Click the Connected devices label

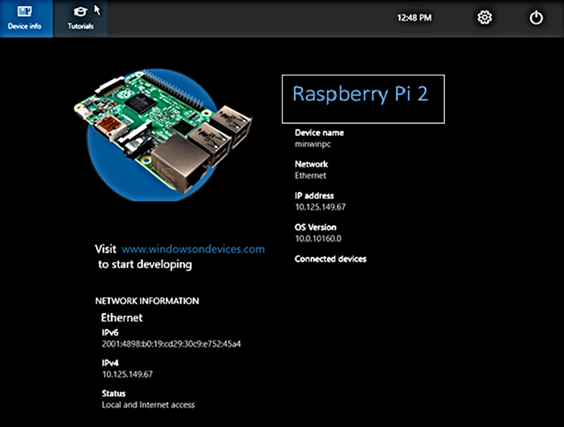click(x=331, y=259)
